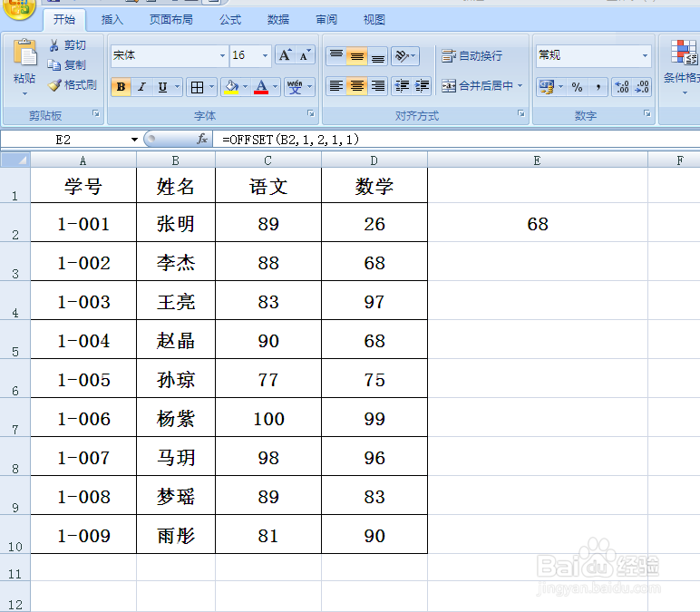
Task: Click the text orientation icon
Action: coord(402,56)
